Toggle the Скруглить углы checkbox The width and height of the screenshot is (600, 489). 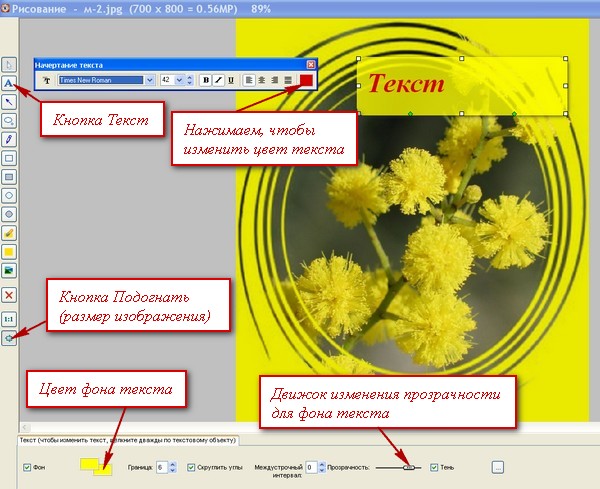click(191, 467)
